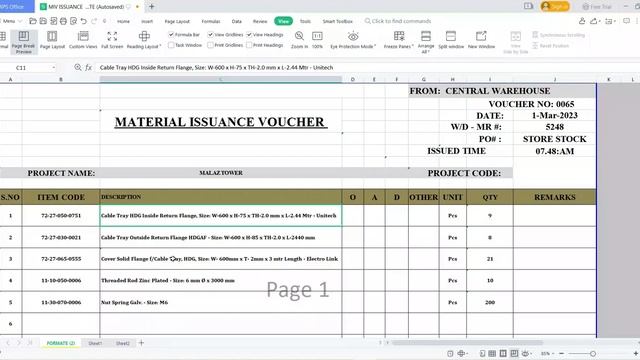Click the Free Trial button

click(x=597, y=7)
